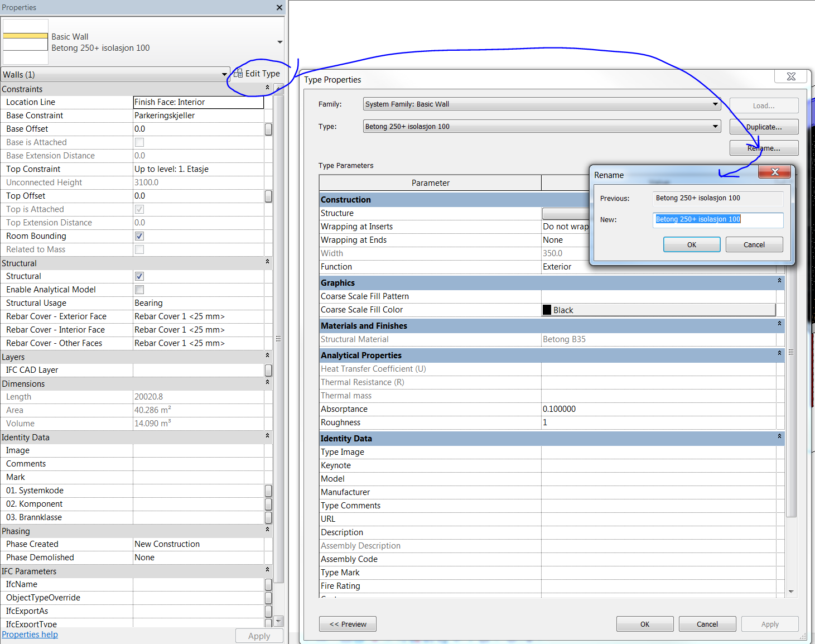Click the << Preview button
The width and height of the screenshot is (815, 644).
348,624
